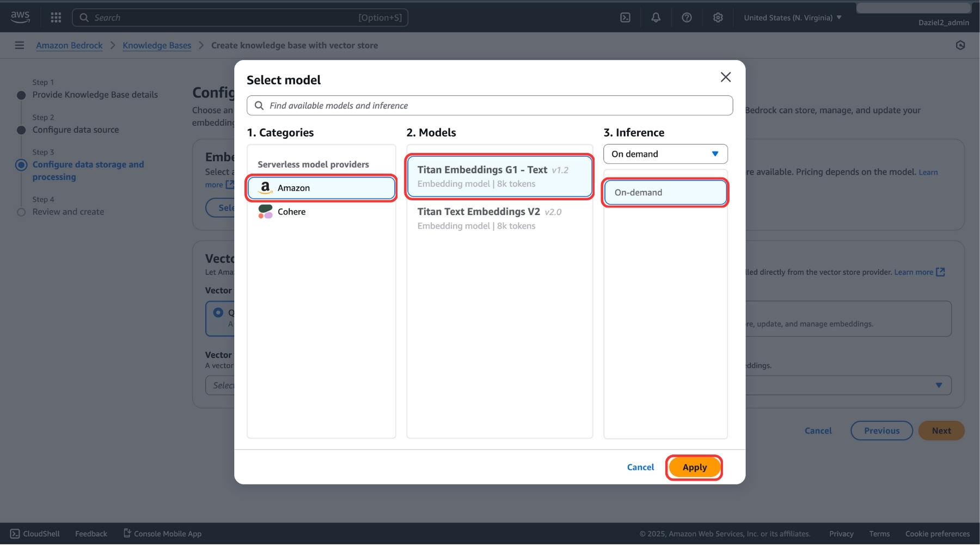Click the Previous step button
This screenshot has width=980, height=546.
[881, 430]
